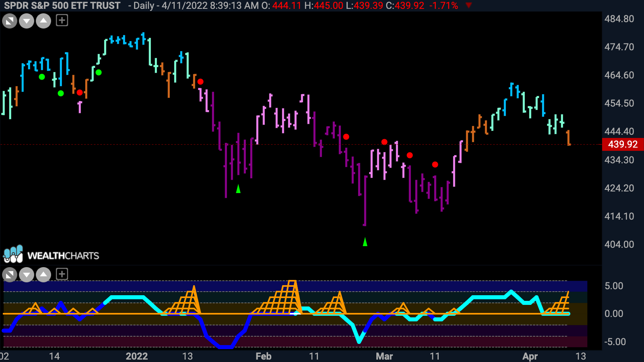The width and height of the screenshot is (644, 362).
Task: Click the -1.71% change value
Action: [x=443, y=6]
